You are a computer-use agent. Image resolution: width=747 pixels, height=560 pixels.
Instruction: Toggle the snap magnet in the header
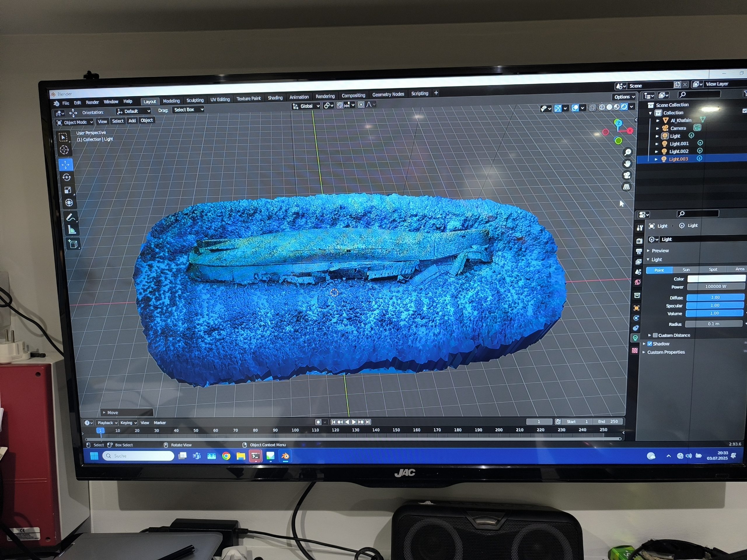tap(340, 105)
